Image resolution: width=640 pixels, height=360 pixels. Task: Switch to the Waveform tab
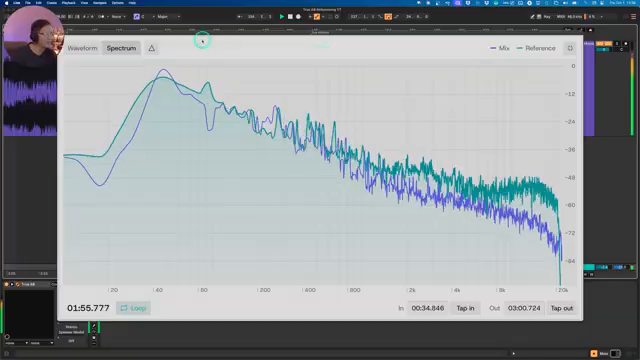(82, 48)
